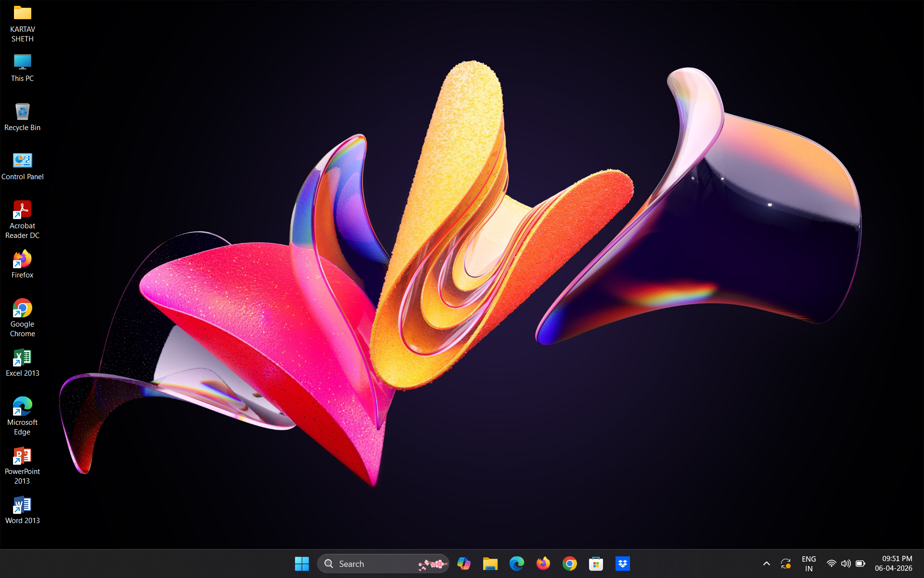Select the This PC desktop icon

(x=22, y=62)
